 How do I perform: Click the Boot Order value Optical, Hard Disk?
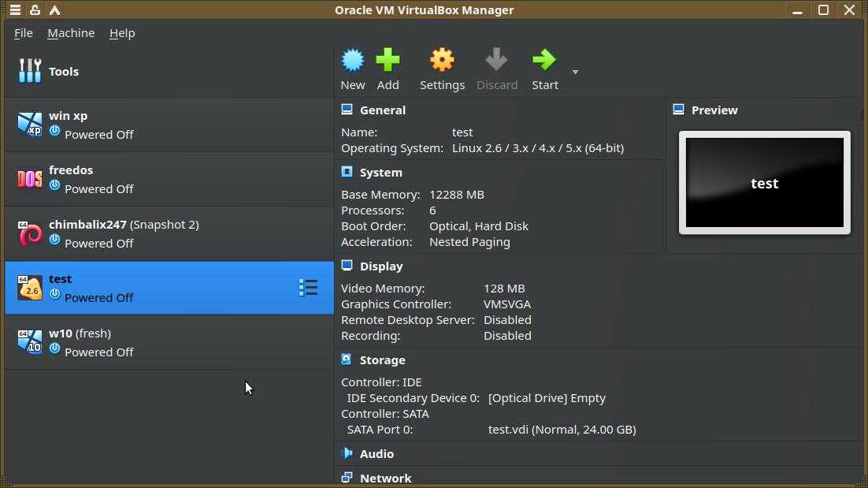479,226
